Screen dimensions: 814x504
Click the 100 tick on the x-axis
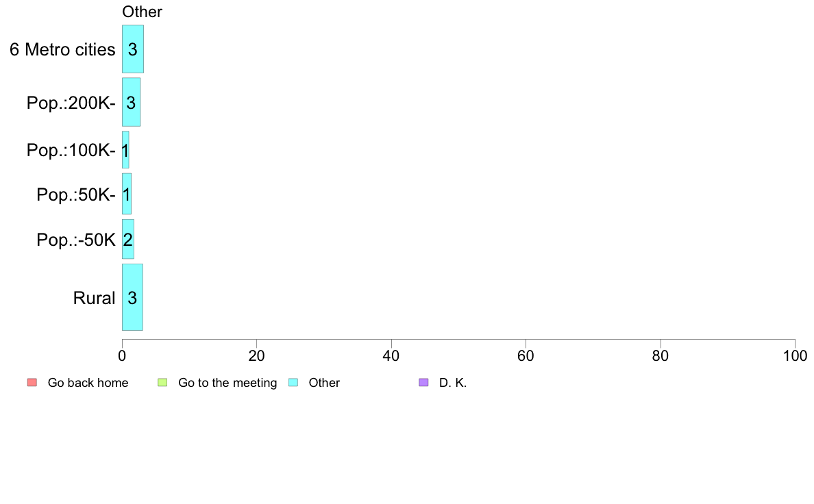click(795, 355)
